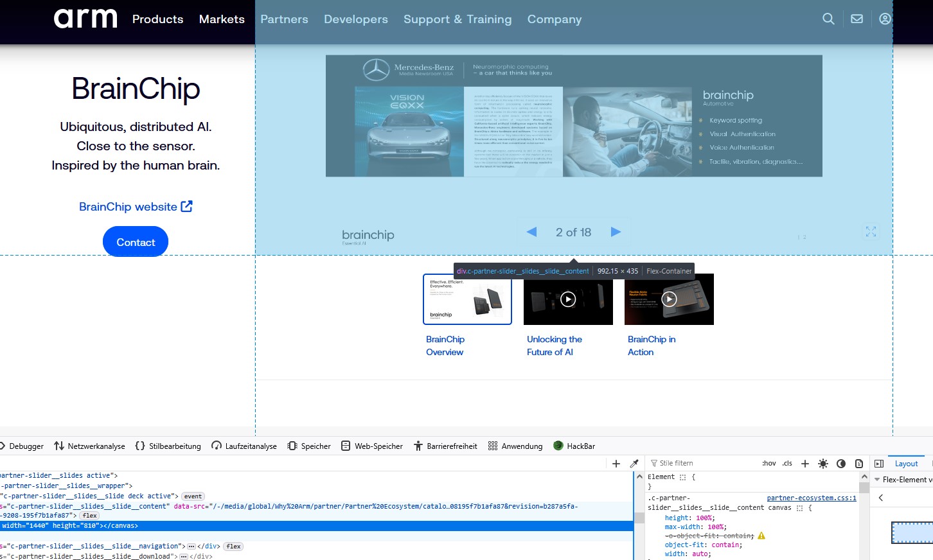Switch to Web-Speicher devtools tab
The height and width of the screenshot is (560, 933).
(372, 446)
